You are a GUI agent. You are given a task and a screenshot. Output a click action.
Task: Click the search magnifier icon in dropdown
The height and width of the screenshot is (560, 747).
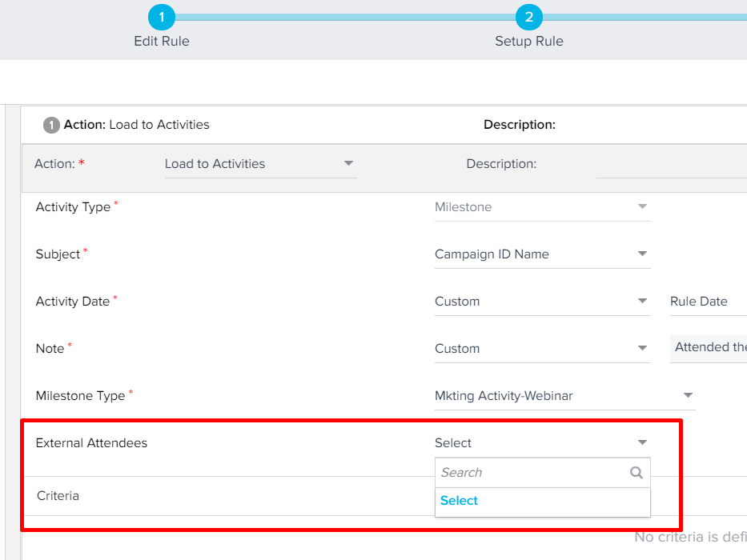[x=637, y=472]
